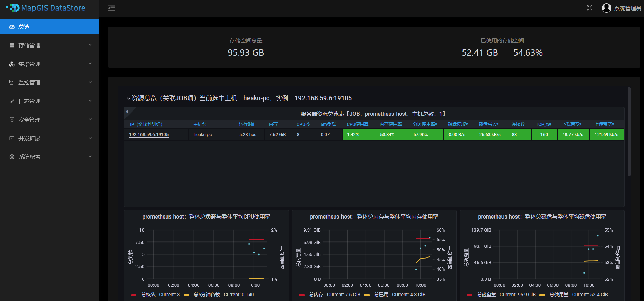Click the 日志管理 log icon
The width and height of the screenshot is (644, 301).
coord(12,101)
